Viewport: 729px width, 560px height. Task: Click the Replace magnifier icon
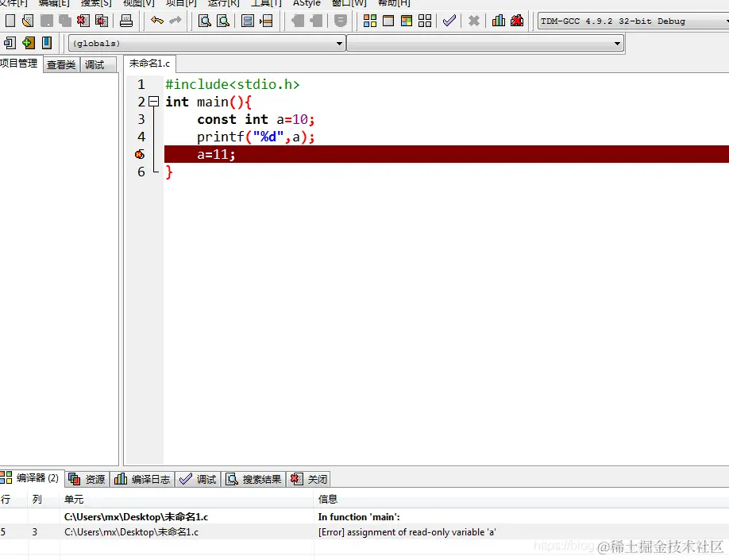coord(223,21)
